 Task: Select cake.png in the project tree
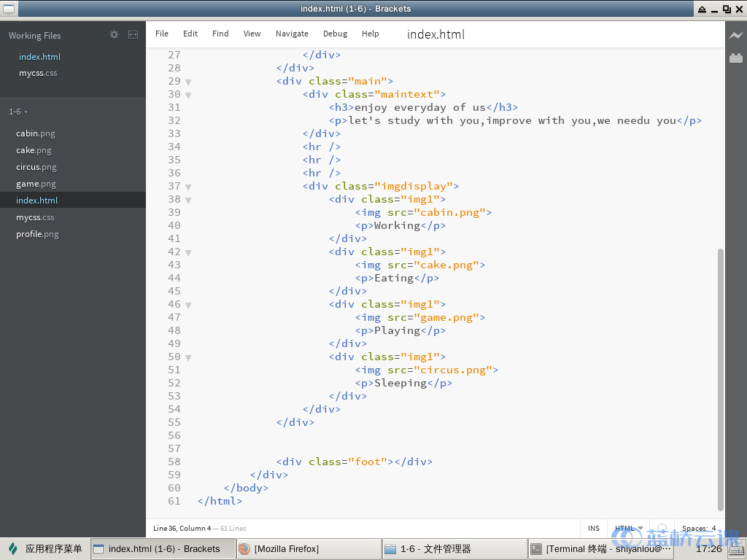[34, 150]
